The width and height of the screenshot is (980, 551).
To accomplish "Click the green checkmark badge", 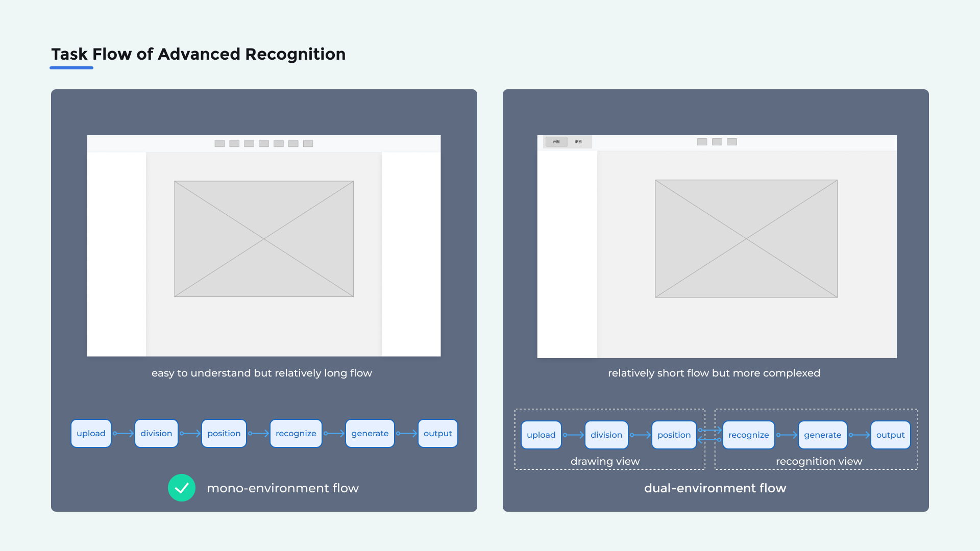I will (x=182, y=488).
